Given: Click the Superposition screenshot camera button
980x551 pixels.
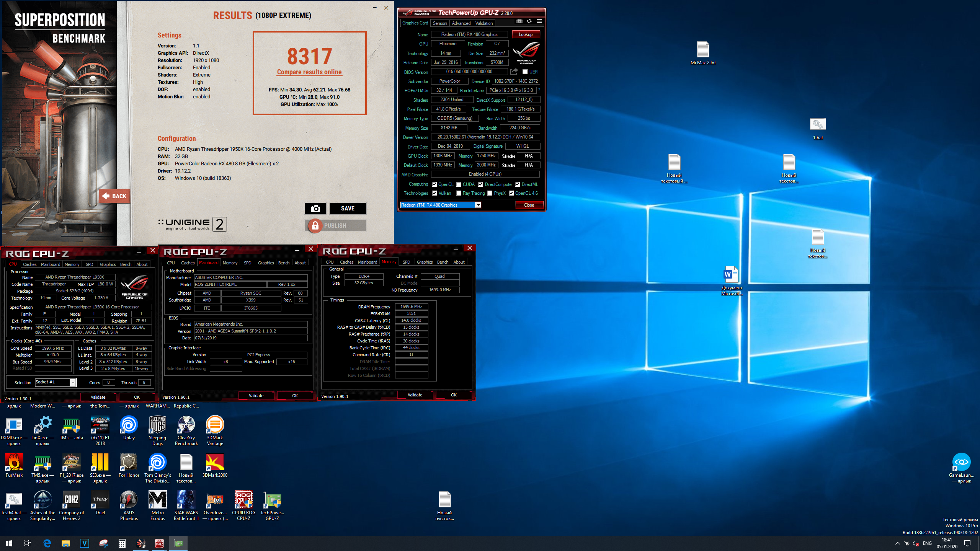Looking at the screenshot, I should [315, 208].
